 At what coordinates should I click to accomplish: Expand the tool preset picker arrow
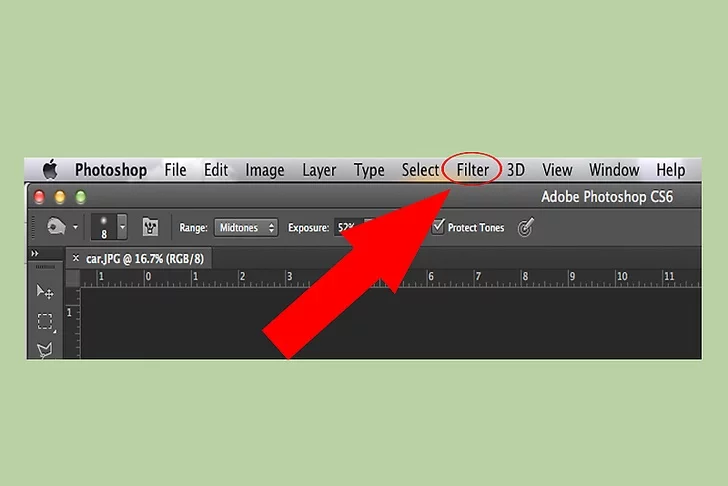tap(75, 227)
